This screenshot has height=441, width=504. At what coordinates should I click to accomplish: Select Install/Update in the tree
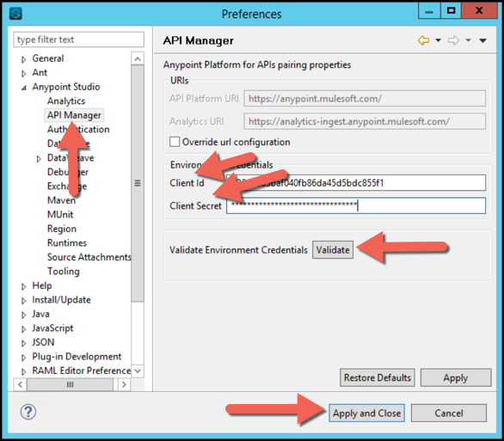(x=61, y=300)
